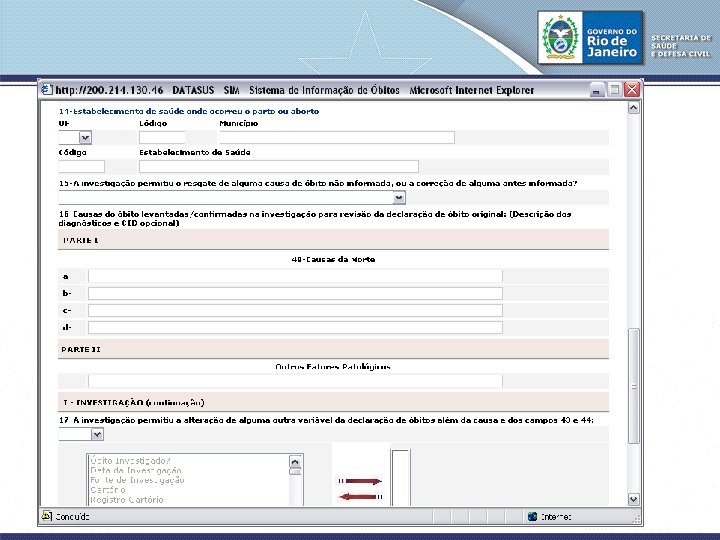720x540 pixels.
Task: Maximize the Internet Explorer window
Action: click(x=614, y=90)
